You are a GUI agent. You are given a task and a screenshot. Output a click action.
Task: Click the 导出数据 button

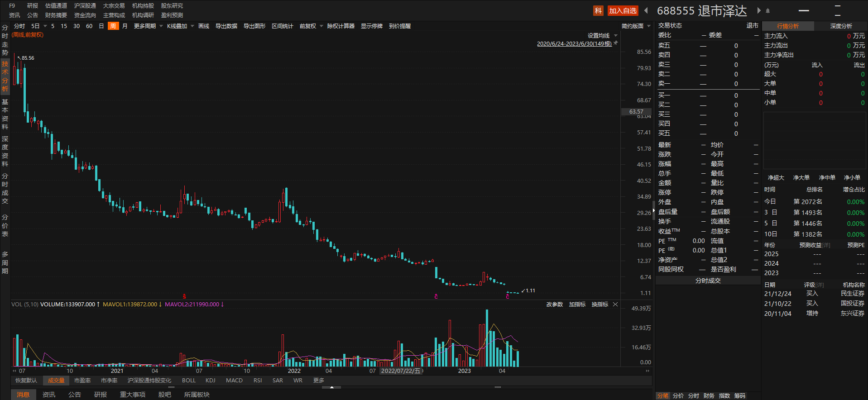(226, 26)
